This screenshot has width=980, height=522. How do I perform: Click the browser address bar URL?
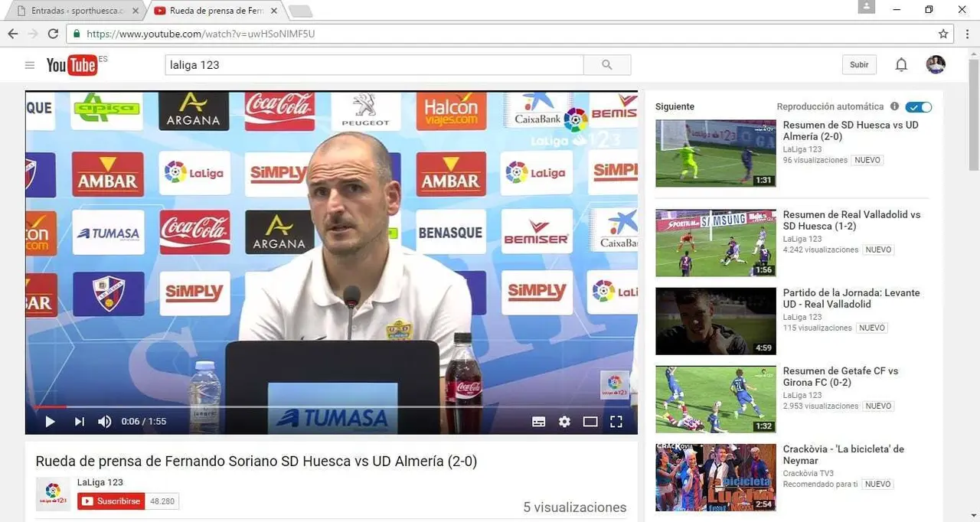coord(201,34)
